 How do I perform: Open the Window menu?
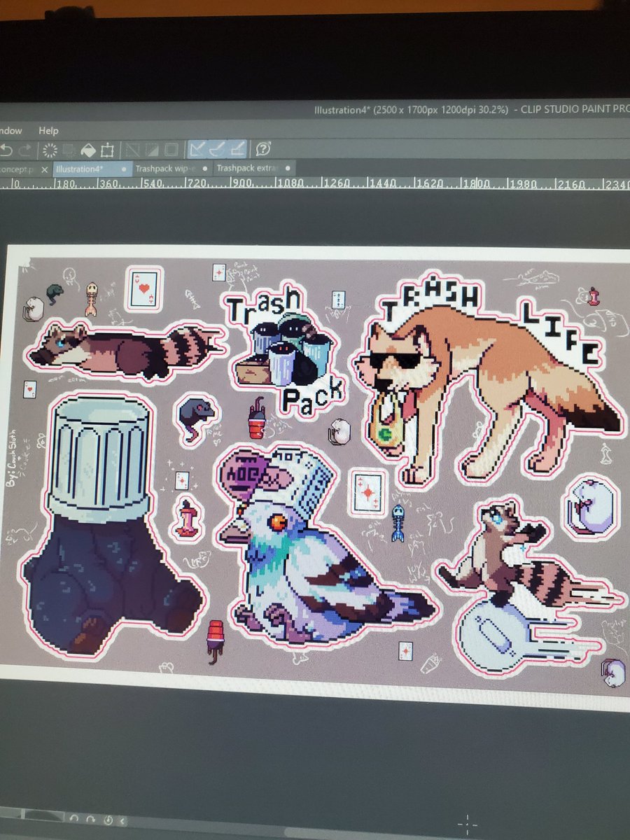click(x=13, y=131)
